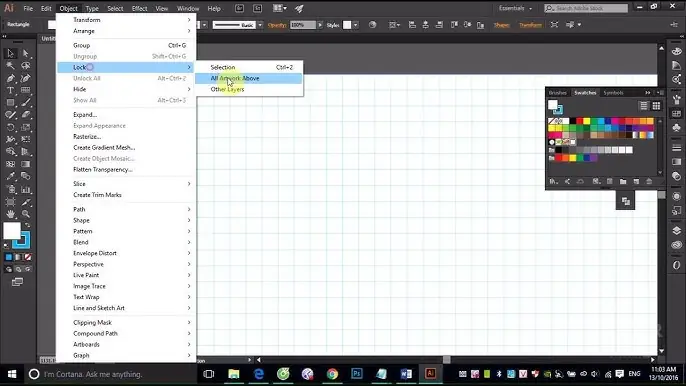Image resolution: width=686 pixels, height=386 pixels.
Task: Activate Draw Inside mode
Action: click(x=28, y=269)
